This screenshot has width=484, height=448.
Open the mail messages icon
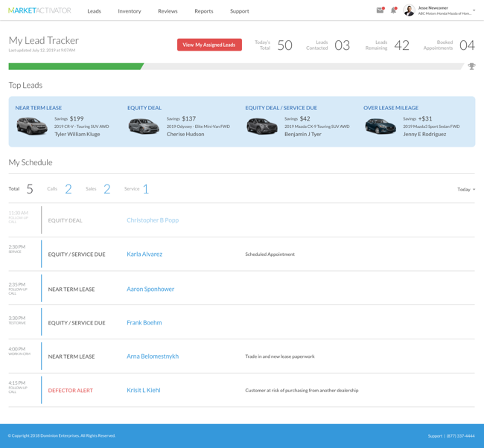tap(380, 10)
